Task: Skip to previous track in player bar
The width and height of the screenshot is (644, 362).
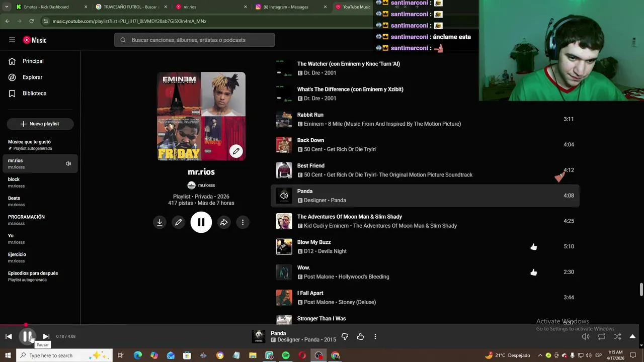Action: [x=9, y=336]
